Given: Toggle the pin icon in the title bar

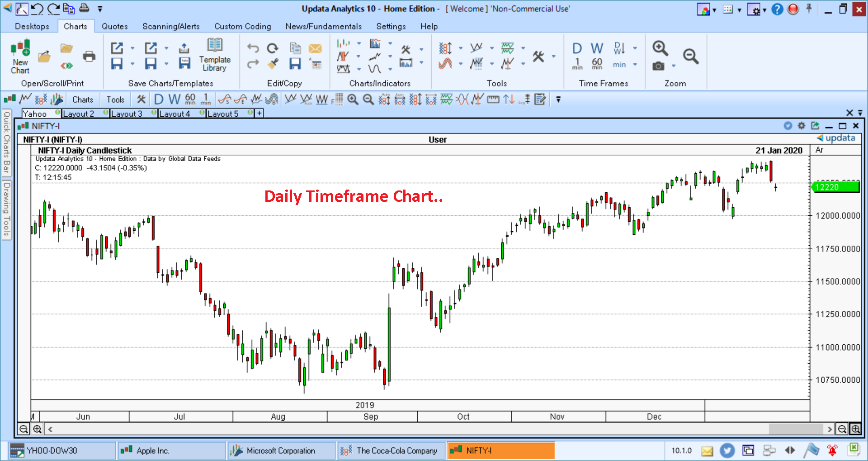Looking at the screenshot, I should [x=809, y=9].
